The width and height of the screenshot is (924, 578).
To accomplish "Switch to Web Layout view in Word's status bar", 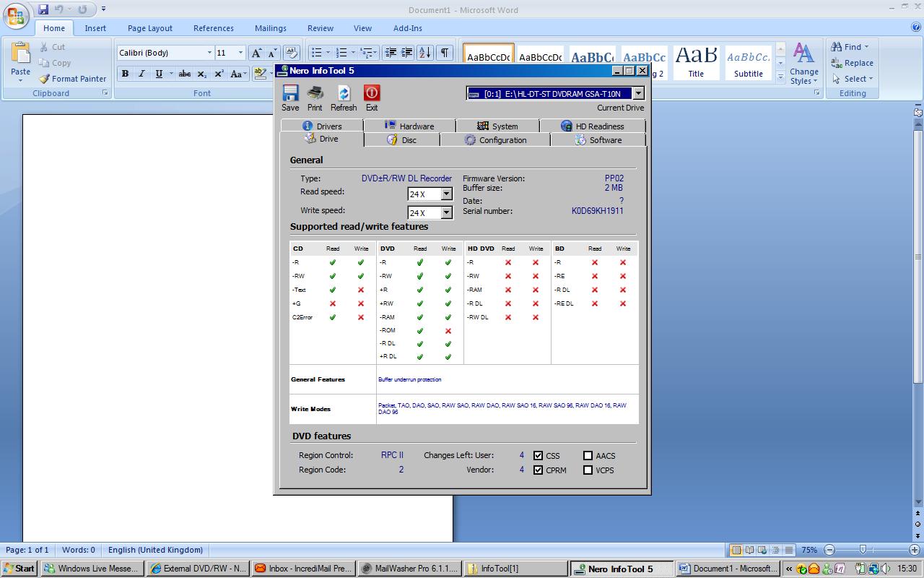I will click(763, 550).
